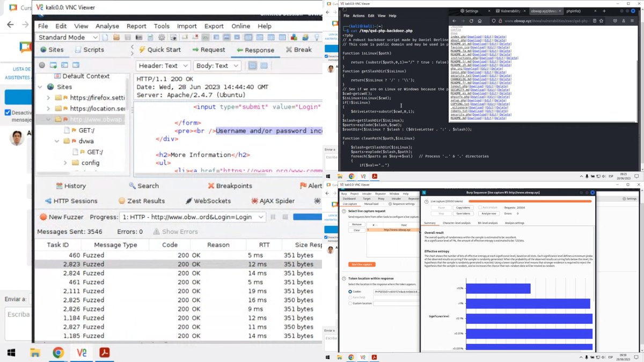Select the Cookie radio button in Burp

coord(350,292)
